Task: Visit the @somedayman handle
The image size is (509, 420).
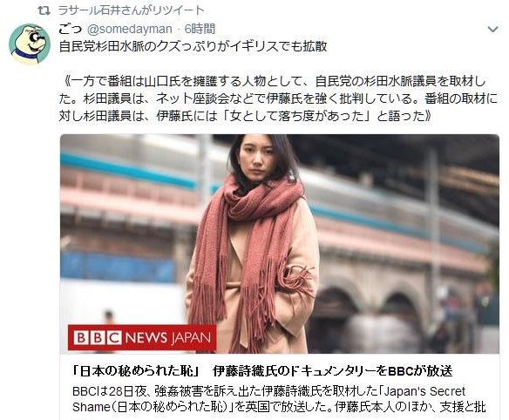Action: (130, 30)
